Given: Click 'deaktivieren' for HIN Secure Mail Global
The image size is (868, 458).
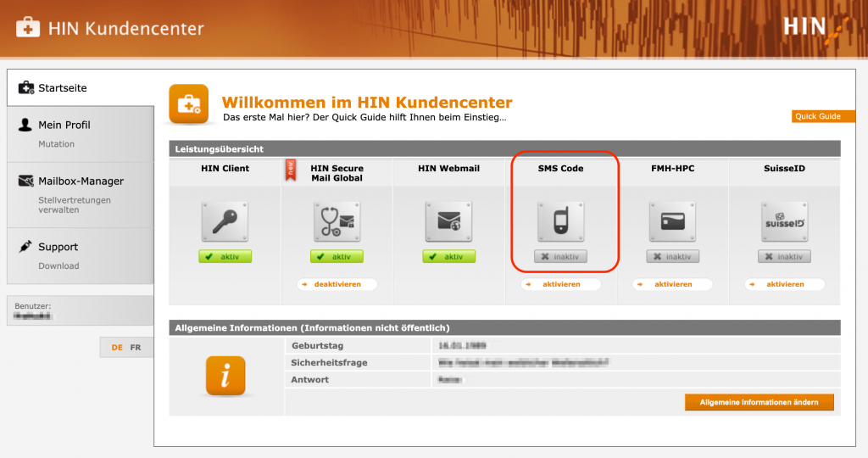Looking at the screenshot, I should tap(337, 284).
